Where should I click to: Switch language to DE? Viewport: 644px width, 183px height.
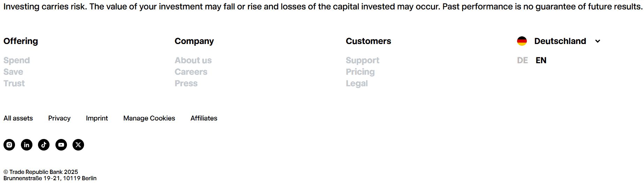point(522,60)
